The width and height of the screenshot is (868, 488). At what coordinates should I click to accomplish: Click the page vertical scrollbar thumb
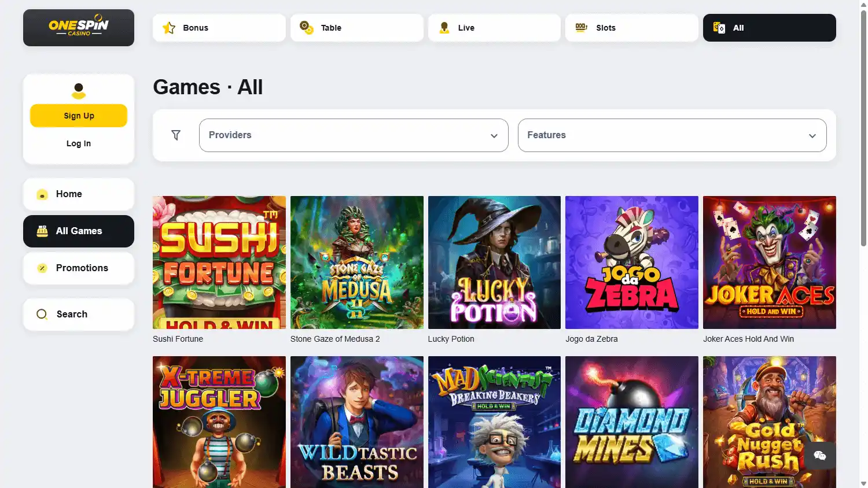(863, 127)
